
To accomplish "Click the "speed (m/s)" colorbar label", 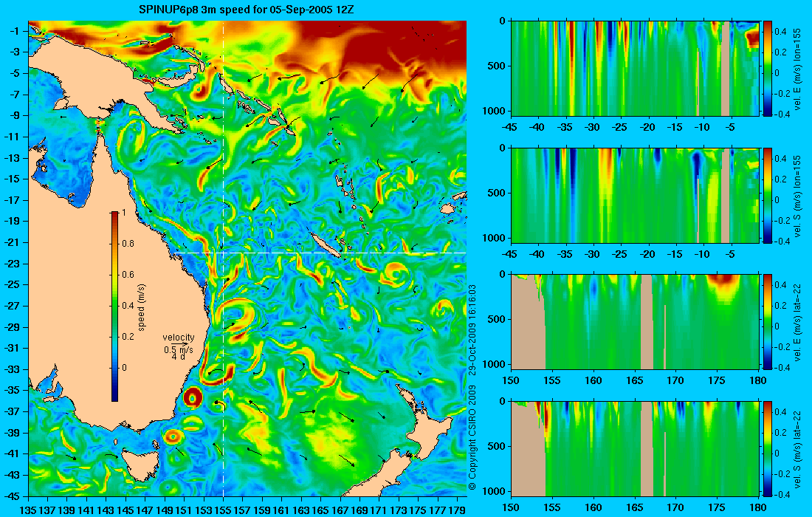I will coord(142,307).
